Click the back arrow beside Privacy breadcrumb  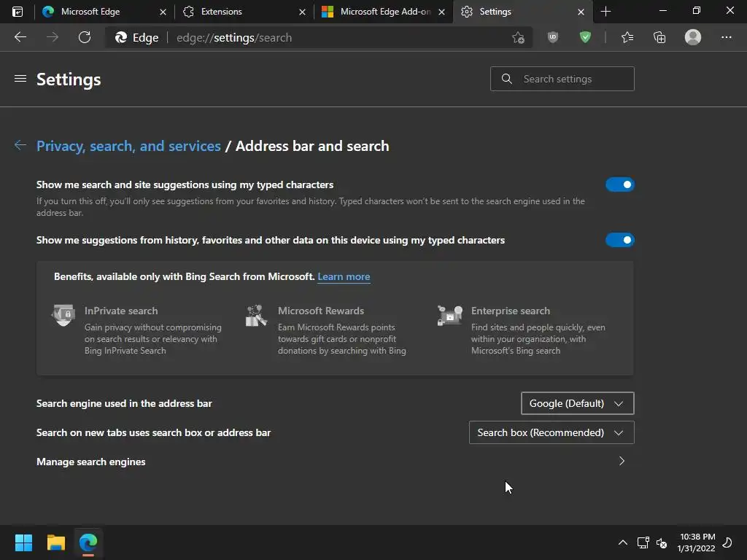pyautogui.click(x=20, y=145)
